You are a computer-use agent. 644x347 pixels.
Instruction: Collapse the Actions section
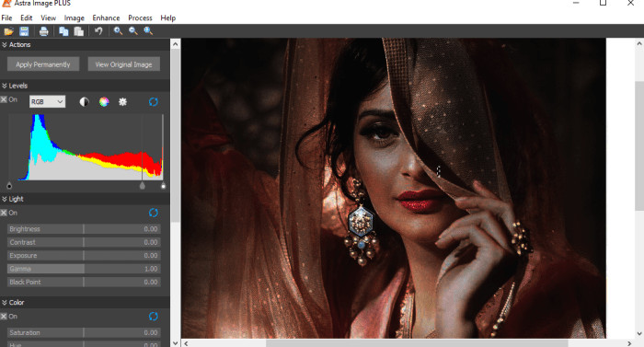tap(5, 44)
